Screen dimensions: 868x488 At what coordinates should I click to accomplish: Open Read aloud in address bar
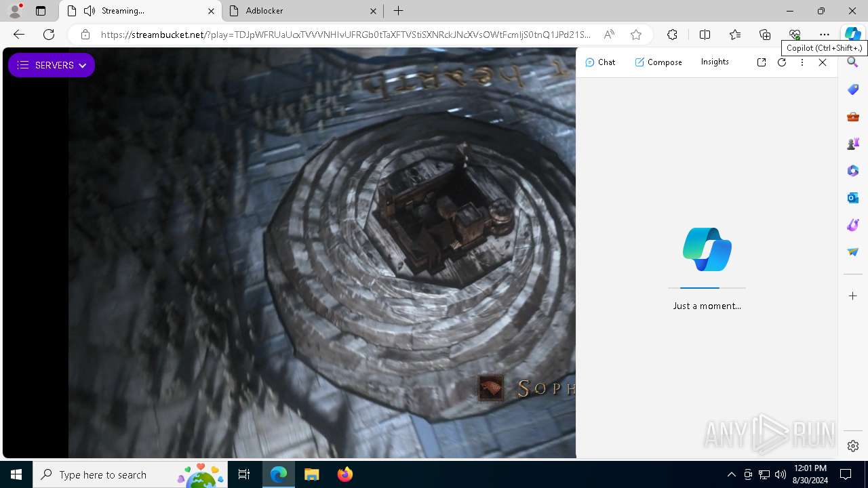(x=609, y=35)
